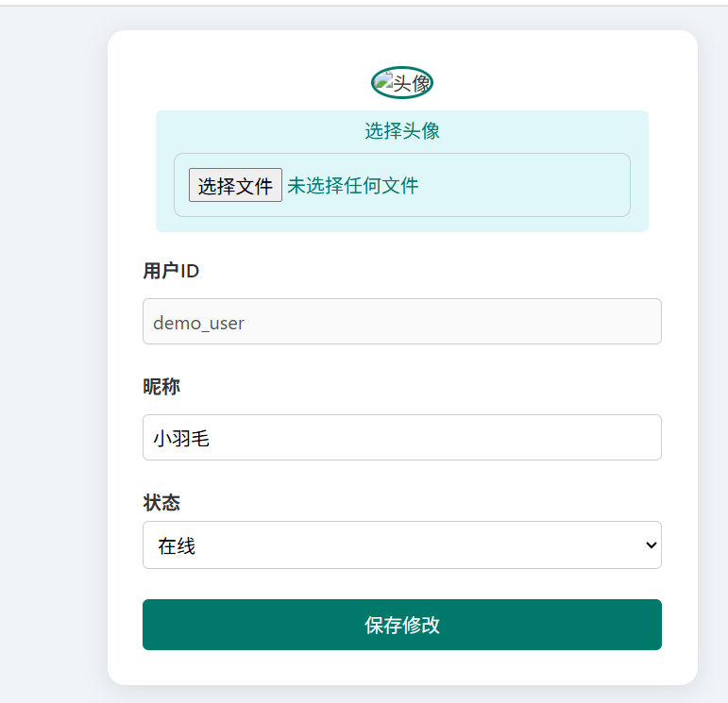Click the 在线 text in the status selector
Image resolution: width=728 pixels, height=703 pixels.
177,545
